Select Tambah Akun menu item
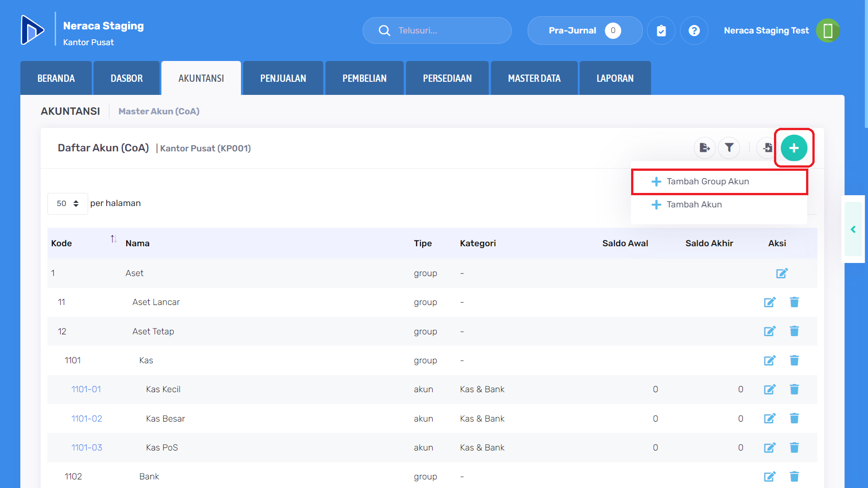This screenshot has height=488, width=868. point(719,205)
